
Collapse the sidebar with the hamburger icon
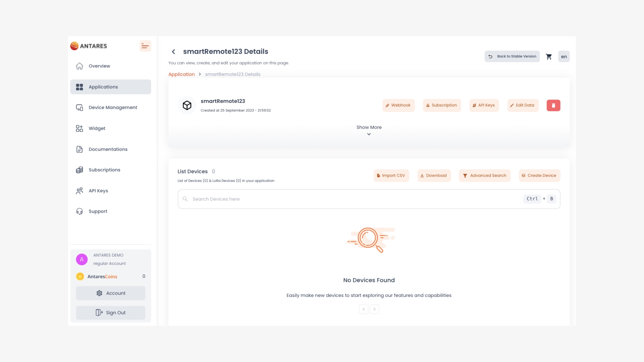coord(145,46)
